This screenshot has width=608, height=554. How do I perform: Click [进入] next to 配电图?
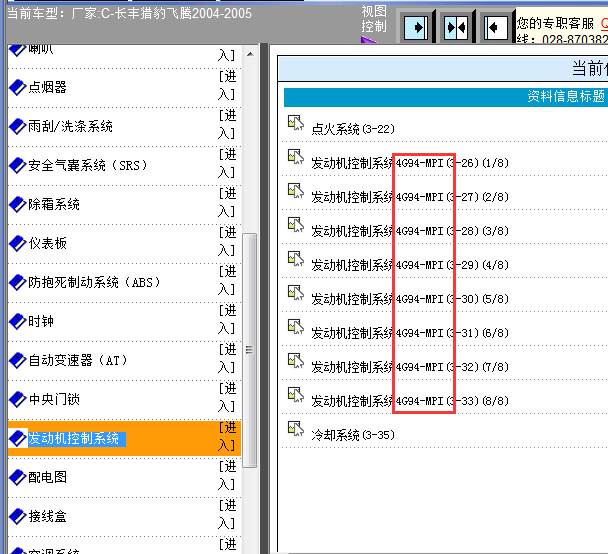pyautogui.click(x=227, y=475)
